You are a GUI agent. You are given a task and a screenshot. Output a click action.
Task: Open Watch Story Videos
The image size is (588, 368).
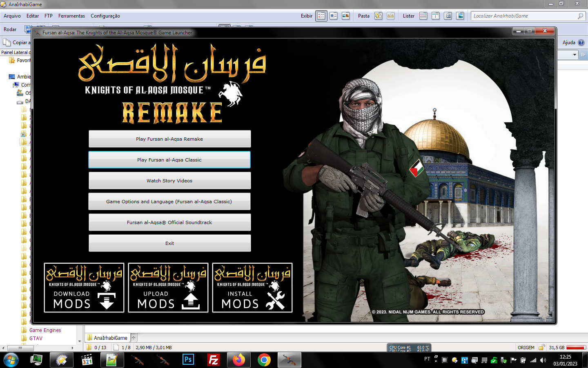pos(169,181)
